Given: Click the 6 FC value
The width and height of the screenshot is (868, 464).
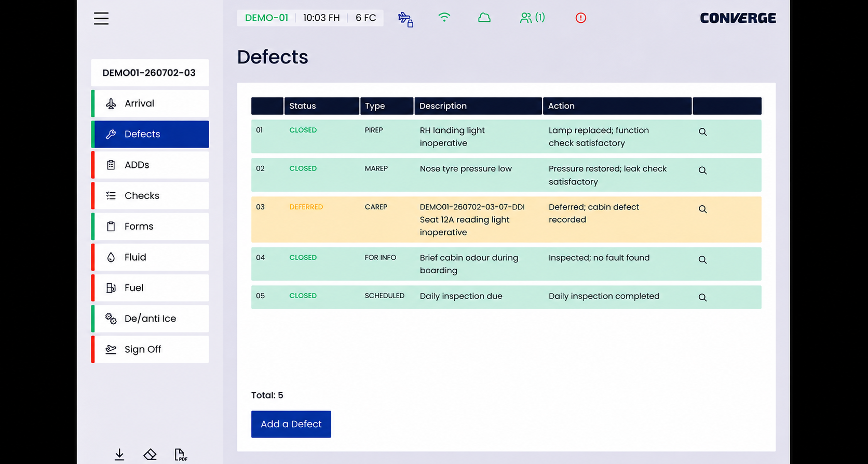Looking at the screenshot, I should [x=366, y=18].
